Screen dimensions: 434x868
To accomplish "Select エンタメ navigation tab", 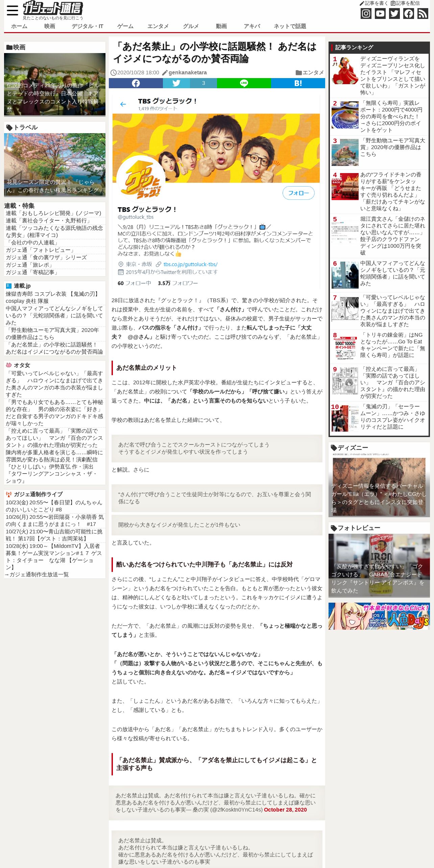I will tap(158, 26).
